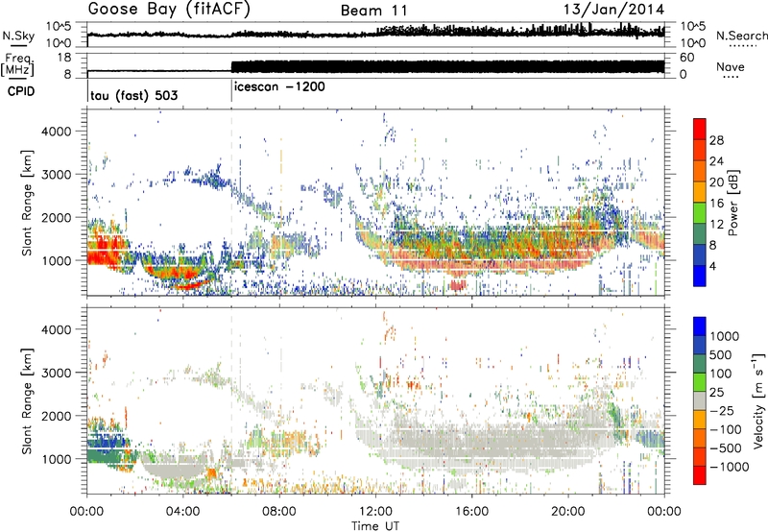This screenshot has height=532, width=768.
Task: Click the 100 tick on Velocity scale
Action: tap(721, 374)
